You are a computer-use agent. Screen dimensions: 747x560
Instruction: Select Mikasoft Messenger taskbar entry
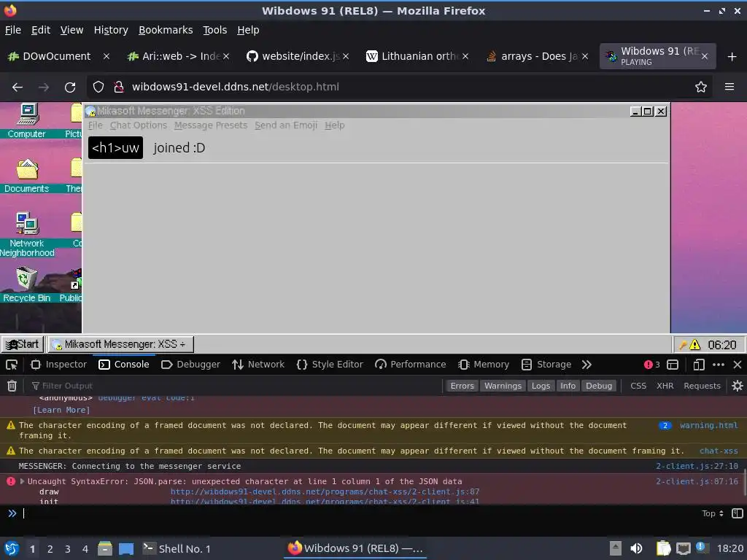121,344
